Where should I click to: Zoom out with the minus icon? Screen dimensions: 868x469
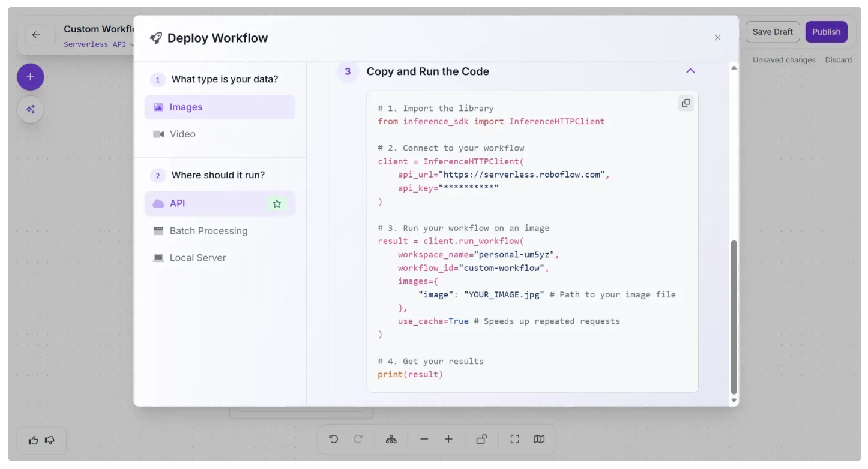[x=424, y=440]
